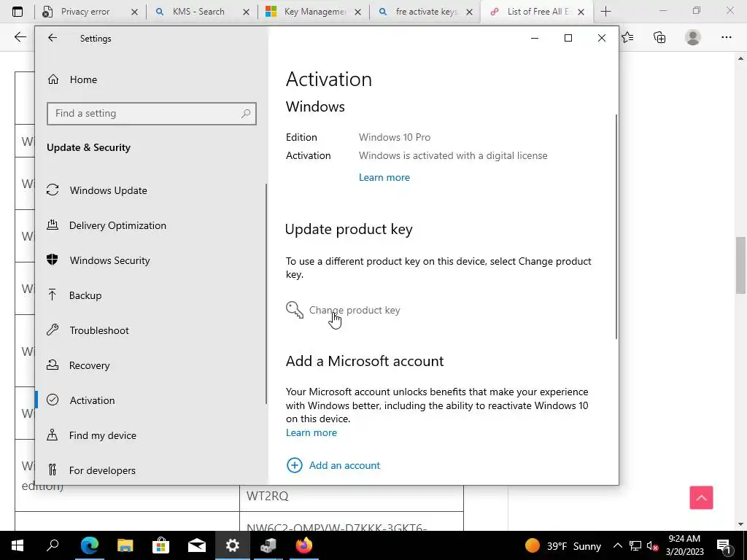Viewport: 747px width, 560px height.
Task: Open the Edge profile avatar
Action: click(x=693, y=36)
